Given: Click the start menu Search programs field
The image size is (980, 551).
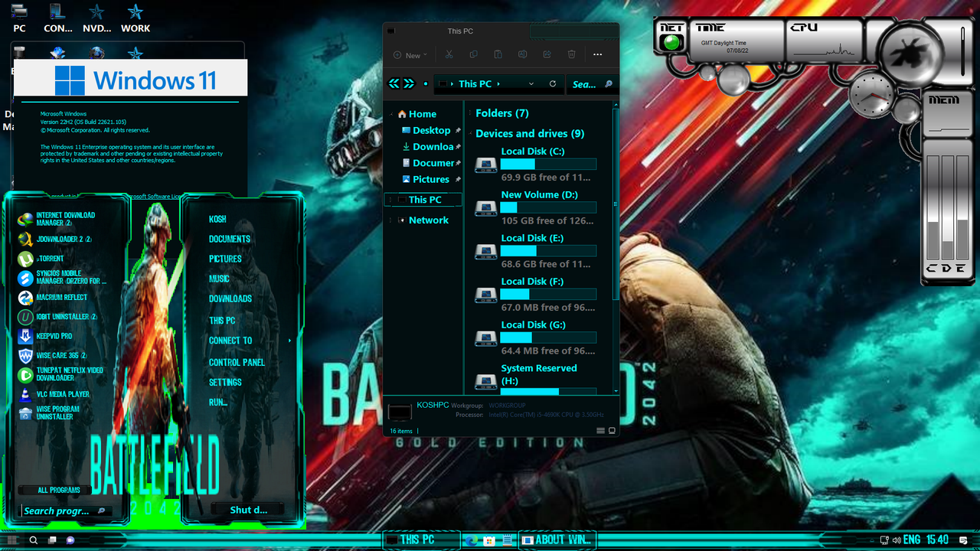Looking at the screenshot, I should pos(66,510).
